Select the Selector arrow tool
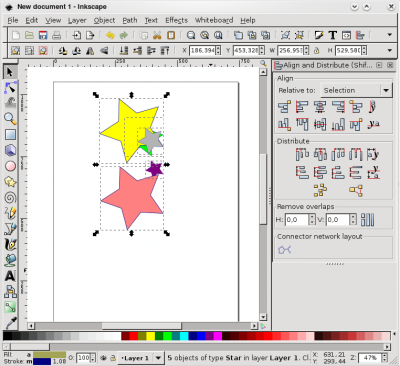The image size is (400, 366). [10, 72]
